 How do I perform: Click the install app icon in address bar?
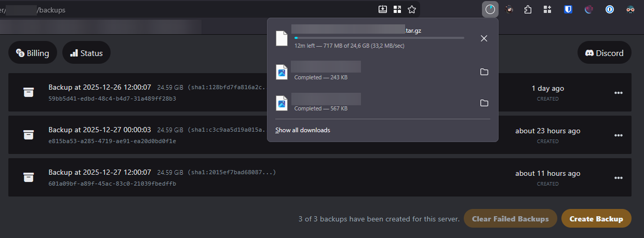(x=383, y=9)
